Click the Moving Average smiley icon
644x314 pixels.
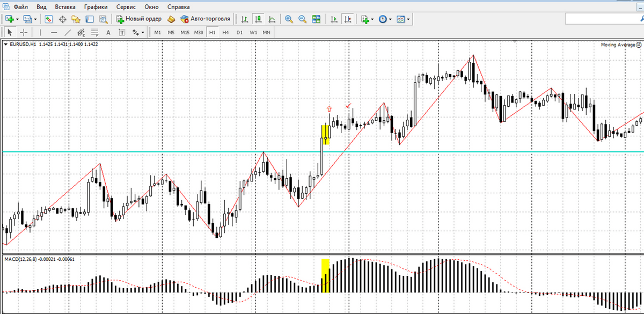click(x=638, y=45)
